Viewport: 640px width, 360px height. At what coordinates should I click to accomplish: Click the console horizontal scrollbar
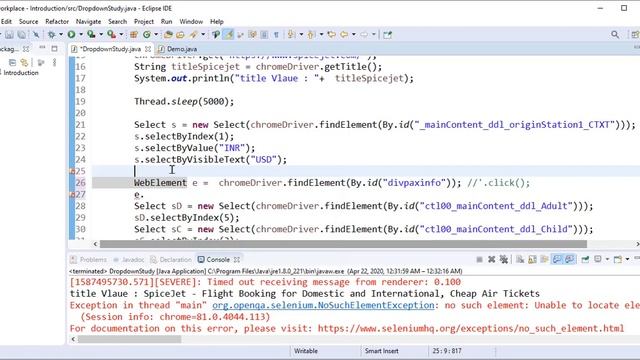click(129, 339)
